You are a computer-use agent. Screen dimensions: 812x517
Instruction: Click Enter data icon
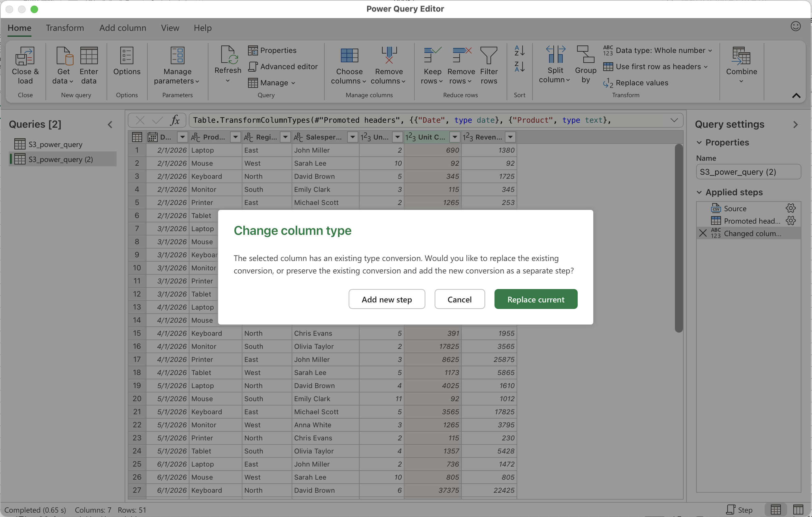(x=89, y=65)
